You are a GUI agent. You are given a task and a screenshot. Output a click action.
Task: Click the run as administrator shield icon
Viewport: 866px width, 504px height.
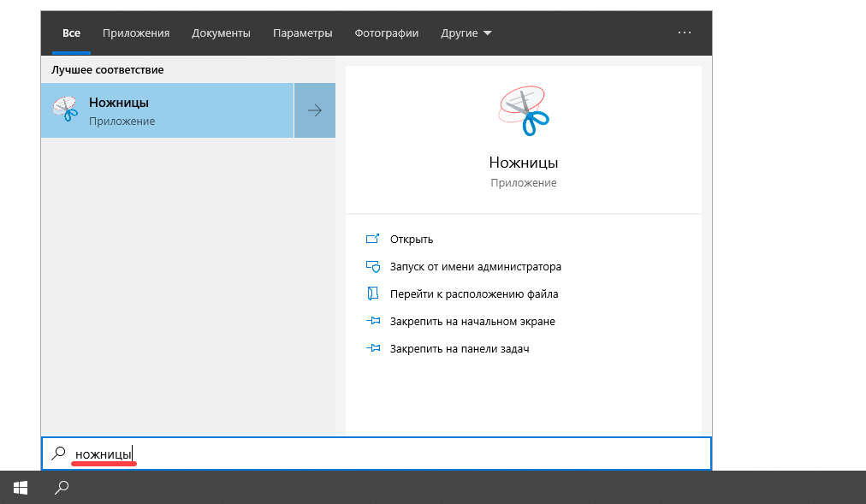click(x=372, y=266)
